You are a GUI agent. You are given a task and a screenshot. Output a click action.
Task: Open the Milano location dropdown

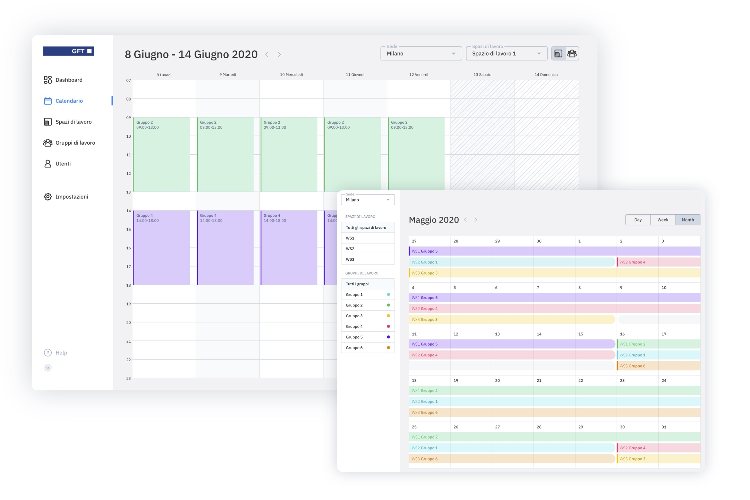[421, 53]
